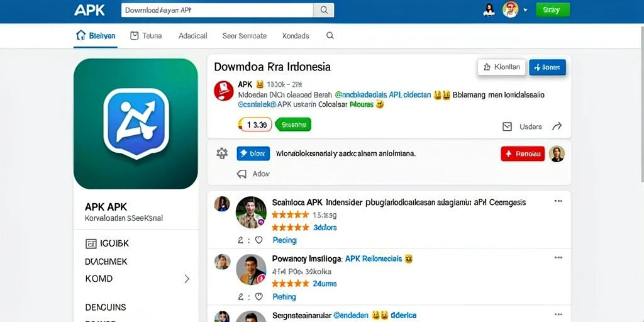
Task: Like the Powanory review heart icon
Action: [258, 296]
